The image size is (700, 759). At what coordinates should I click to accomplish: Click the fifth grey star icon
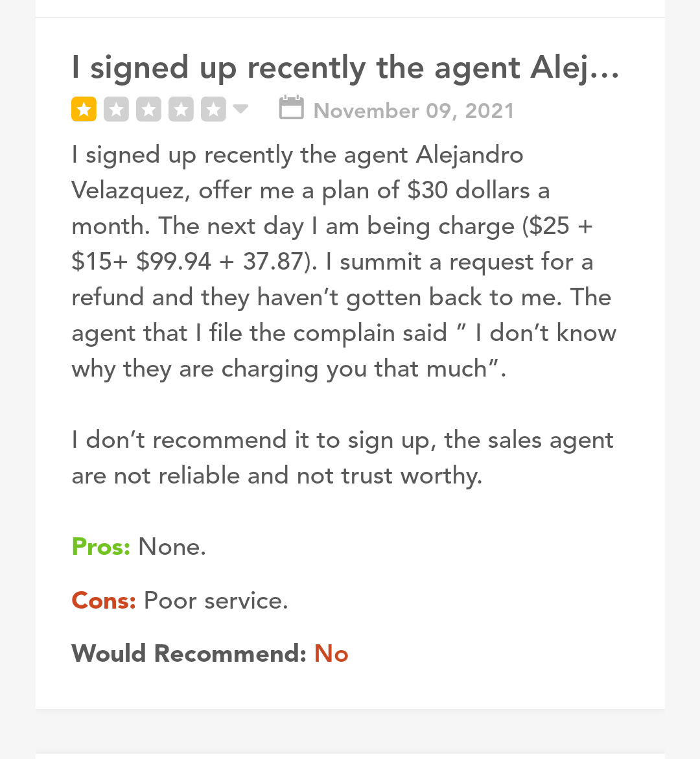click(213, 110)
